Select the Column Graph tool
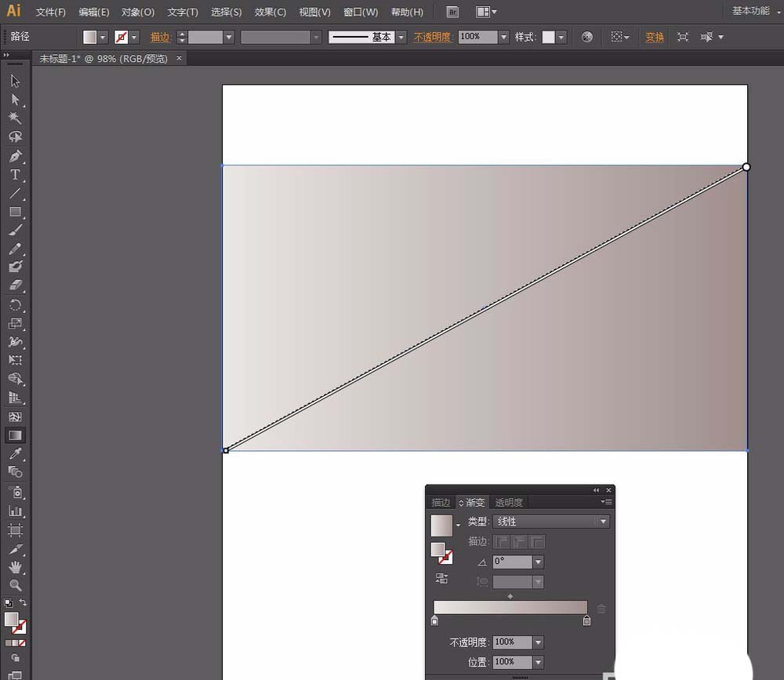The image size is (784, 680). [x=15, y=511]
